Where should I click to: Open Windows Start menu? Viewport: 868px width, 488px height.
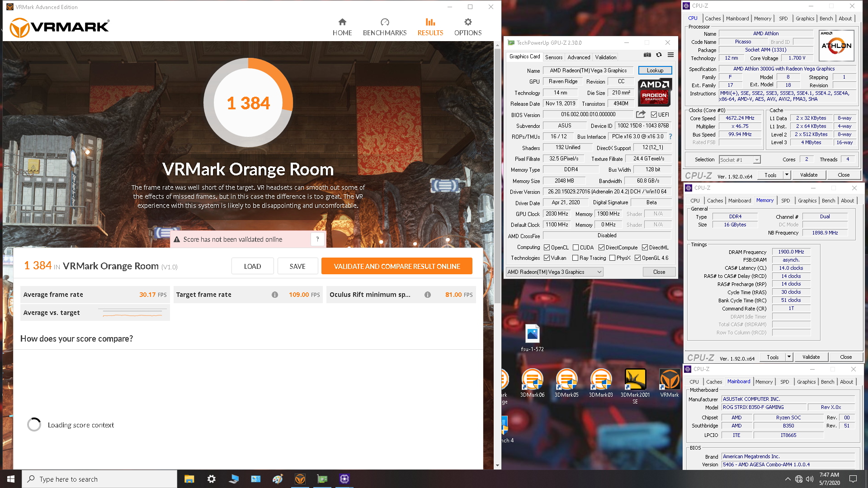(11, 479)
